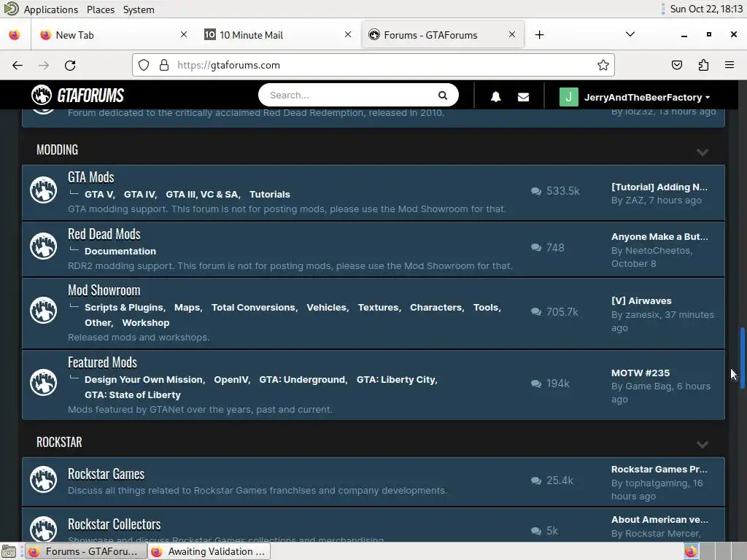
Task: Open the poster NeetoCheetos profile link
Action: click(658, 251)
